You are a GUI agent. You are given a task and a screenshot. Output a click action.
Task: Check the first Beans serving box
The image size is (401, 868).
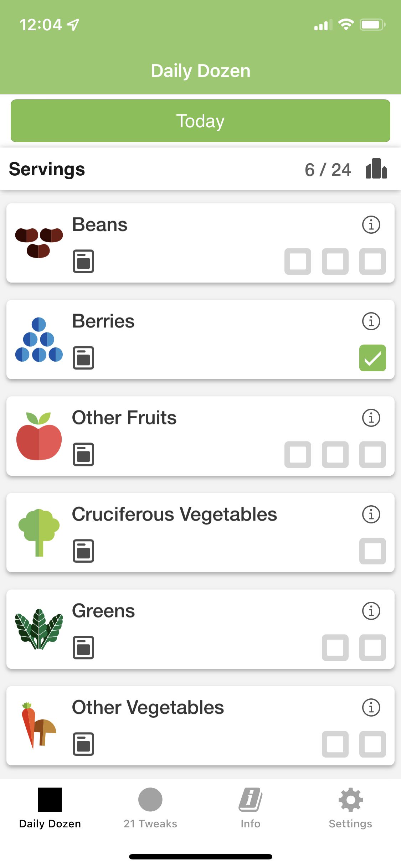[x=298, y=262]
